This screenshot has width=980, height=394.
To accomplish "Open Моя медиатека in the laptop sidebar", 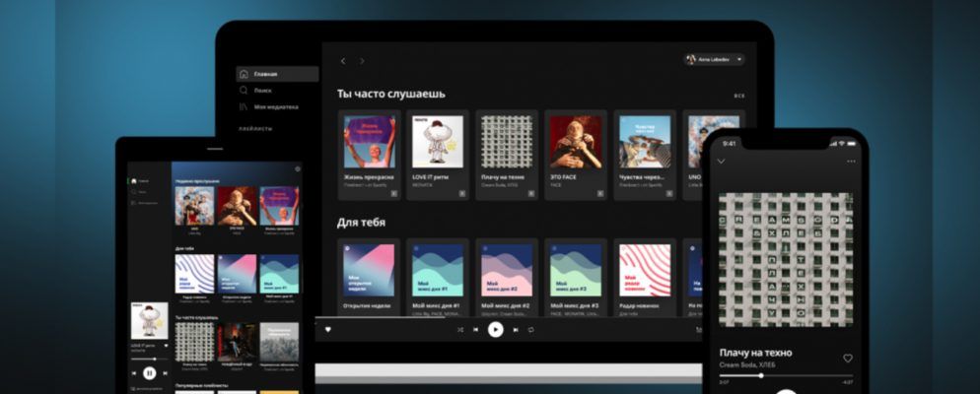I will [269, 106].
